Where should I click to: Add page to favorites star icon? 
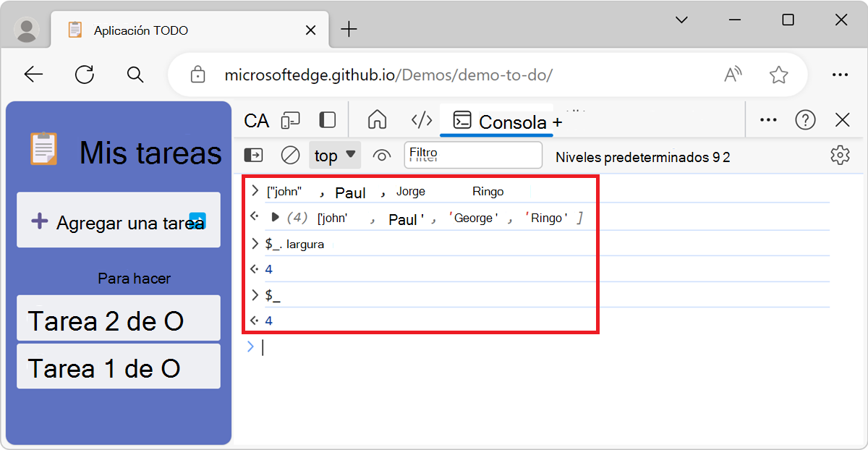point(778,74)
